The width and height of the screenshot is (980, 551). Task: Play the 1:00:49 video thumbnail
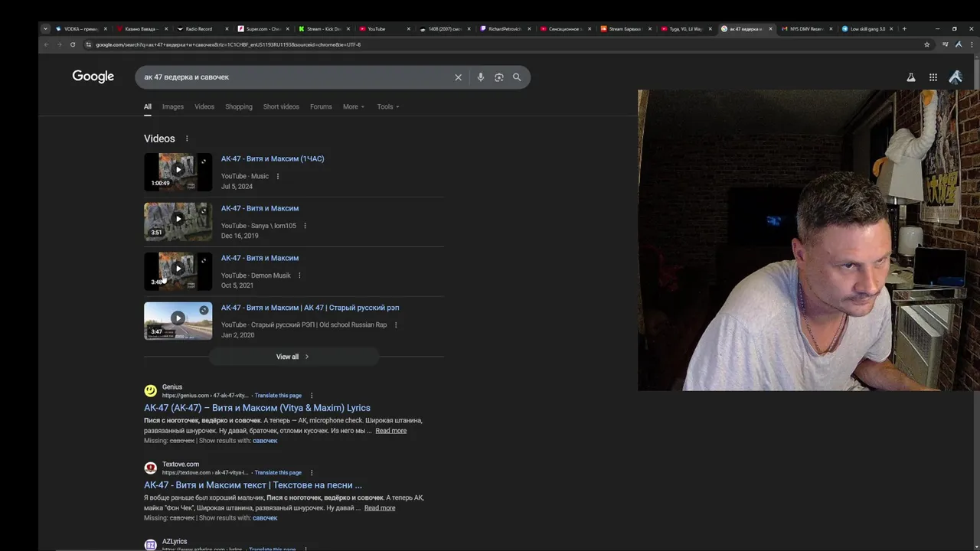178,171
